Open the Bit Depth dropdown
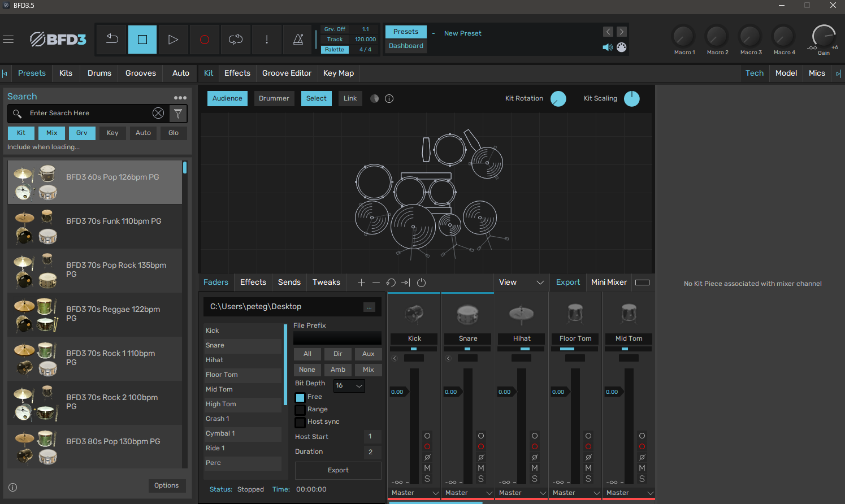The width and height of the screenshot is (845, 504). 349,385
